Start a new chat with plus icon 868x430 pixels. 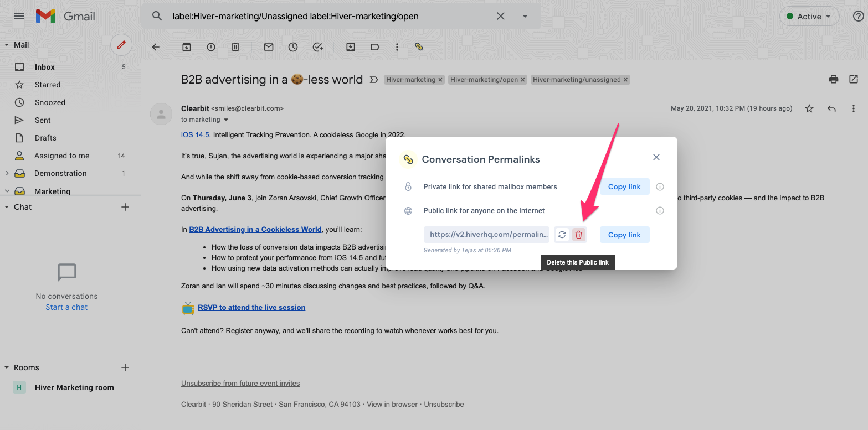125,207
